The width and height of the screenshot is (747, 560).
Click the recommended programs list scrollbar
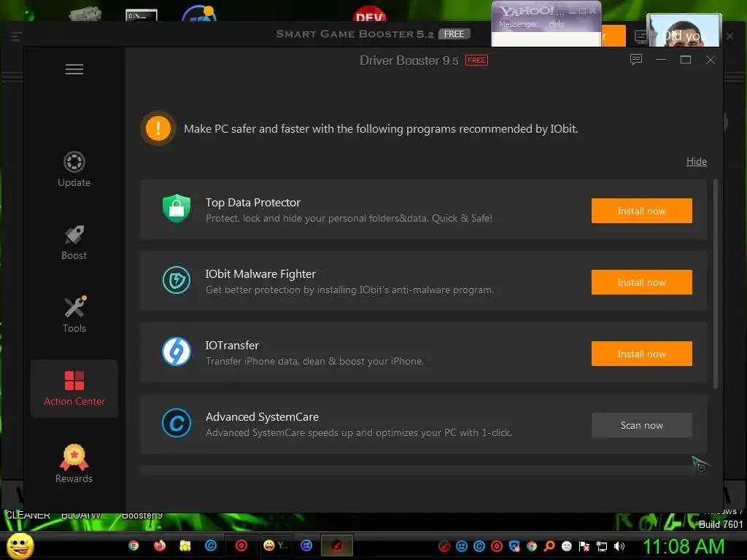coord(715,284)
